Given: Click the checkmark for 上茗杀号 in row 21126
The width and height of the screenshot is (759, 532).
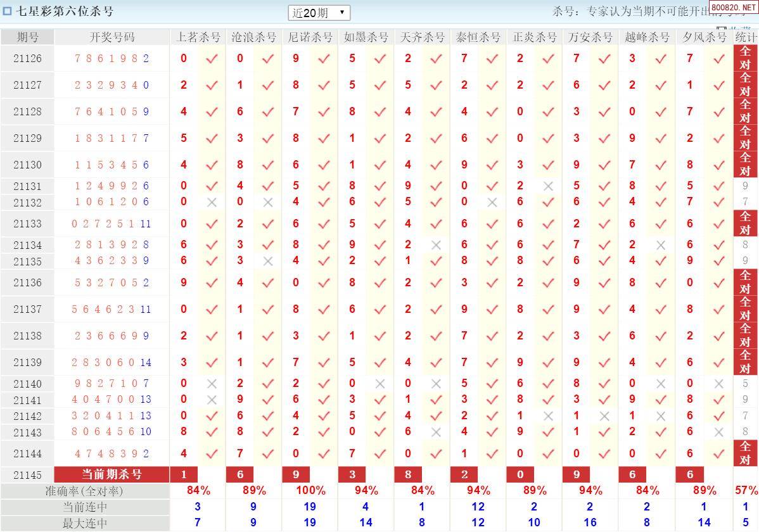Looking at the screenshot, I should (212, 58).
